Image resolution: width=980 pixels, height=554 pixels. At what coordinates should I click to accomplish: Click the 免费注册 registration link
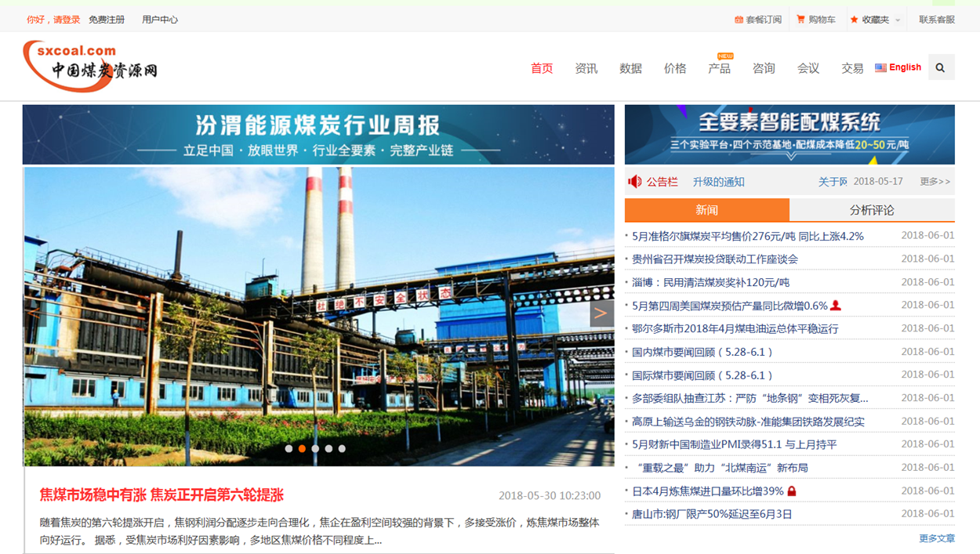pos(107,20)
